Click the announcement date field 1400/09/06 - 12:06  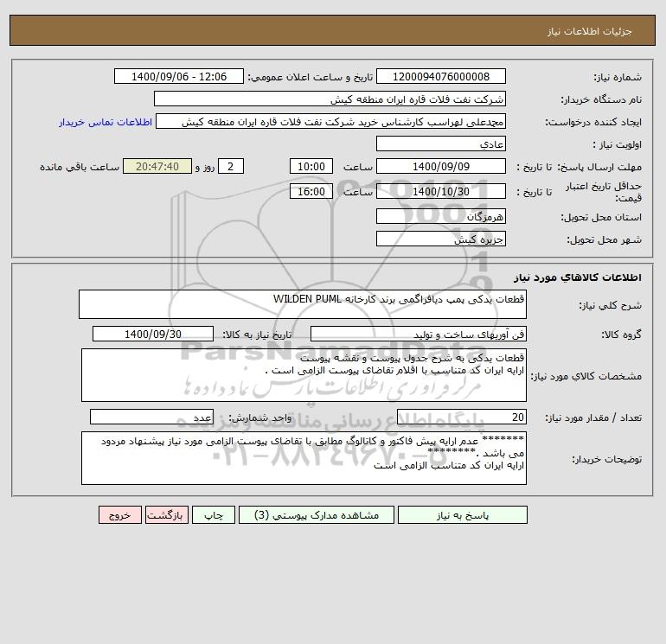click(x=179, y=76)
